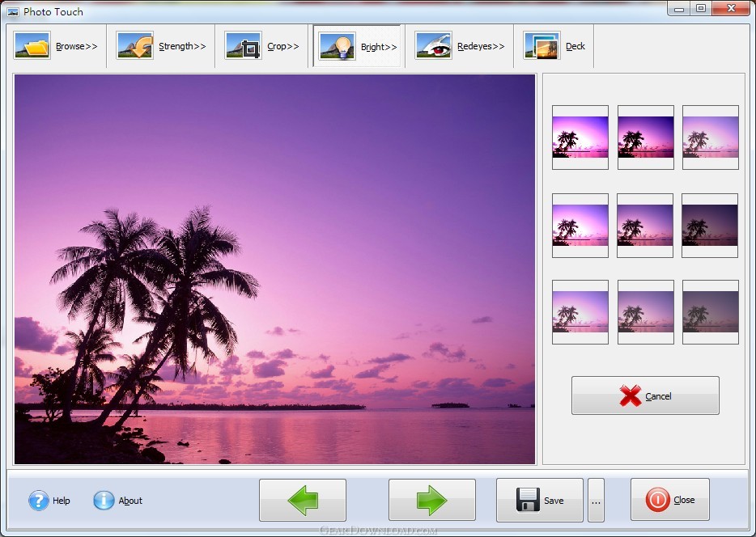Click the Deck photo-stack icon
756x537 pixels.
point(542,46)
